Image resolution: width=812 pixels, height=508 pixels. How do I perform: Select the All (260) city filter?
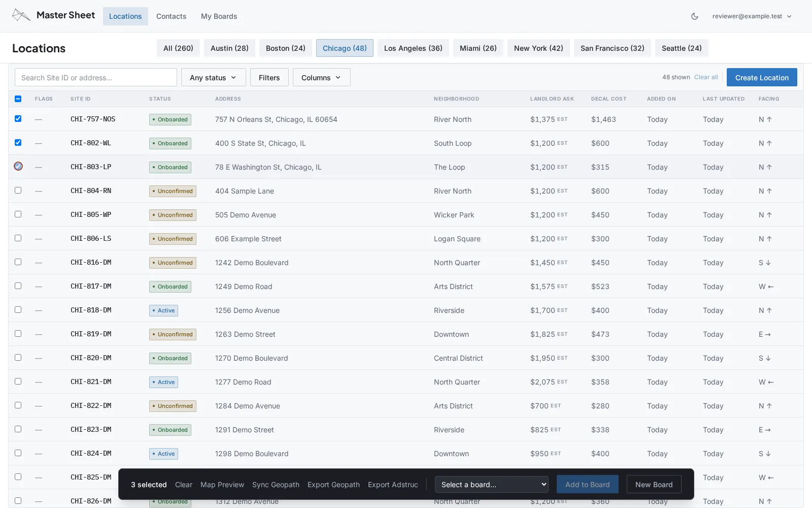click(178, 48)
